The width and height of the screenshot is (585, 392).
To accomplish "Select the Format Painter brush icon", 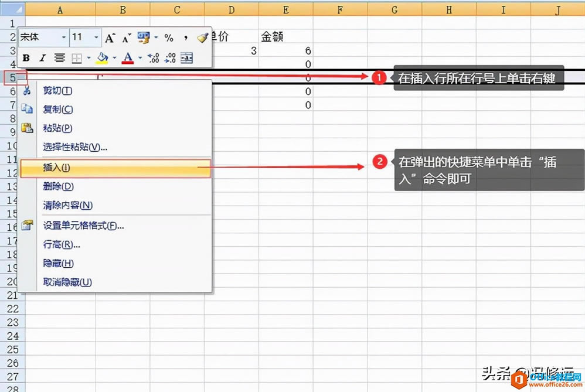I will pos(203,38).
